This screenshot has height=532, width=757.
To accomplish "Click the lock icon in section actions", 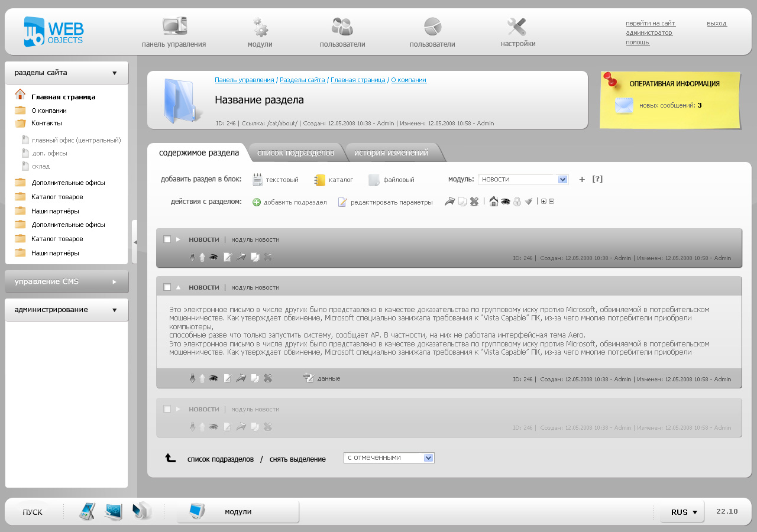I will [517, 201].
